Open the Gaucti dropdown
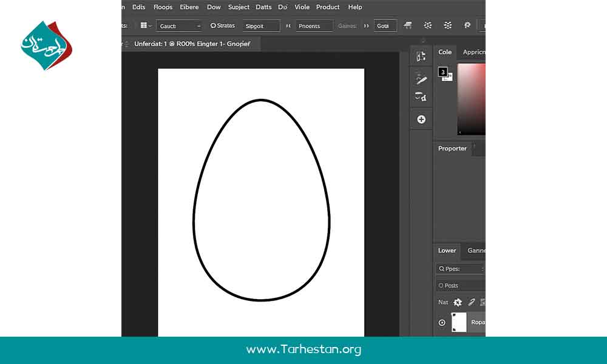The height and width of the screenshot is (364, 607). point(179,26)
